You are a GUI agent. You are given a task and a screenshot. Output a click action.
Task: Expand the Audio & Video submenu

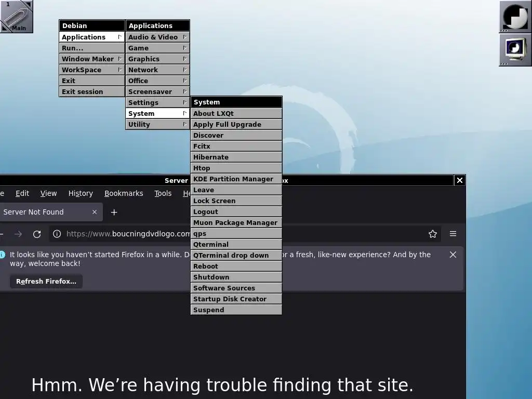point(157,37)
